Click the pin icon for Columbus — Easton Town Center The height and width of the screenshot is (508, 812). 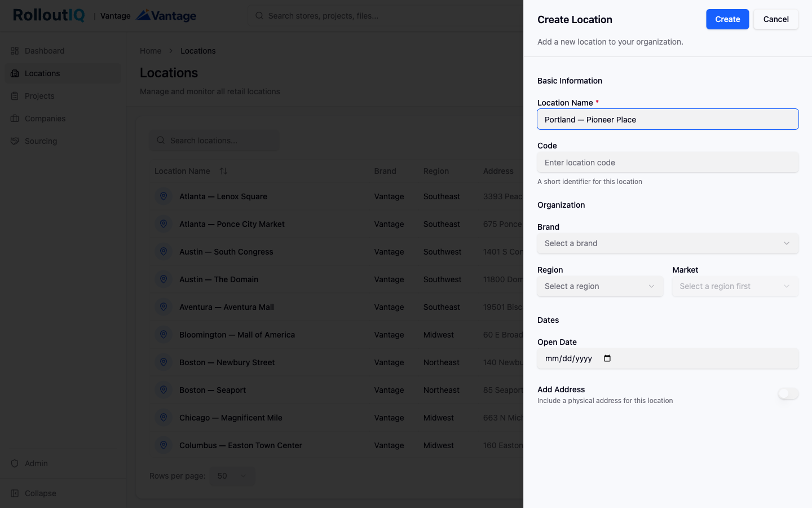click(164, 445)
